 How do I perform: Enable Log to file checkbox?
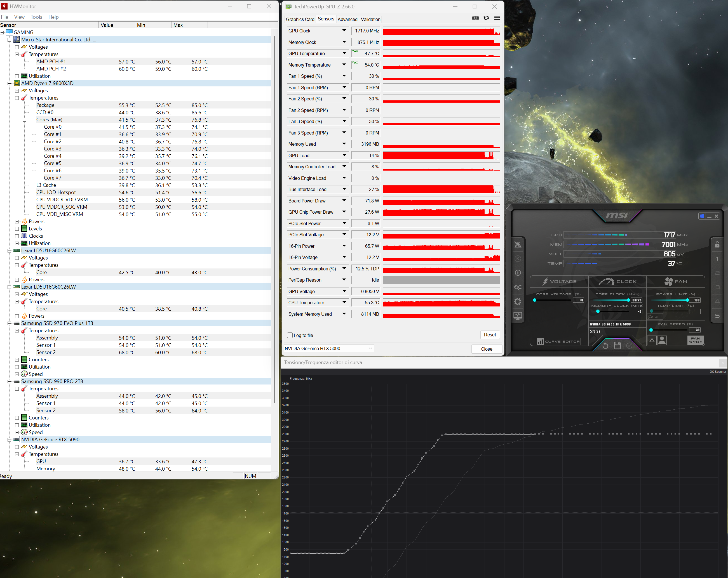tap(290, 335)
